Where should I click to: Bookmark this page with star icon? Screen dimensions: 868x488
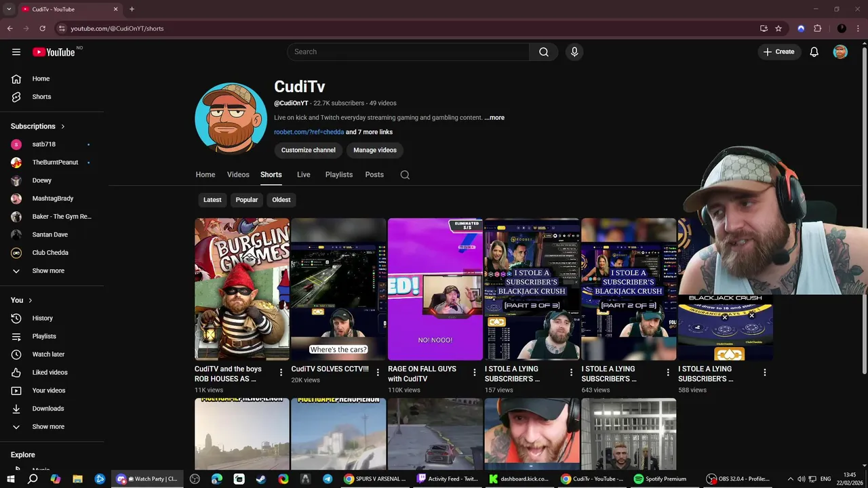(x=778, y=28)
